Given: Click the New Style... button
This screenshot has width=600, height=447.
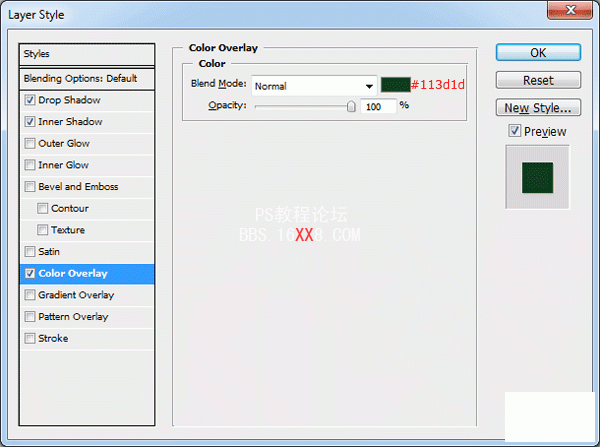Looking at the screenshot, I should 538,108.
